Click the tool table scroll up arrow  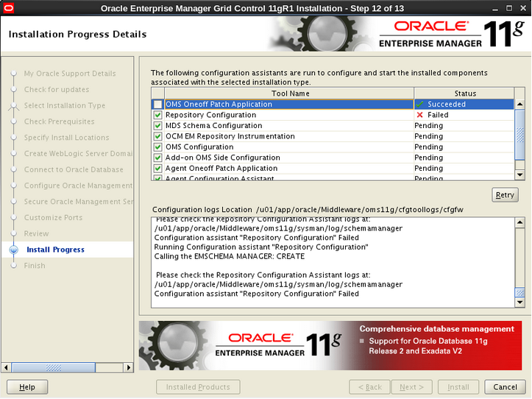coord(519,105)
